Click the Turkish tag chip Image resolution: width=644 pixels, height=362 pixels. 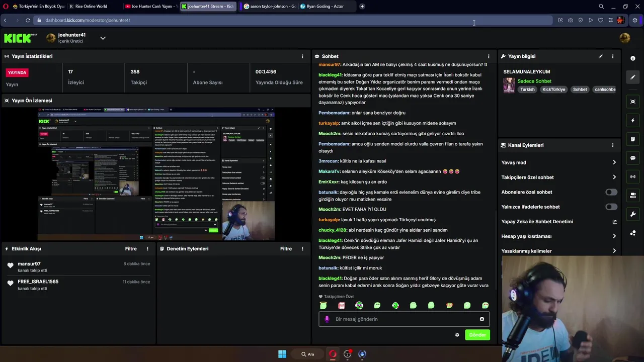[527, 89]
